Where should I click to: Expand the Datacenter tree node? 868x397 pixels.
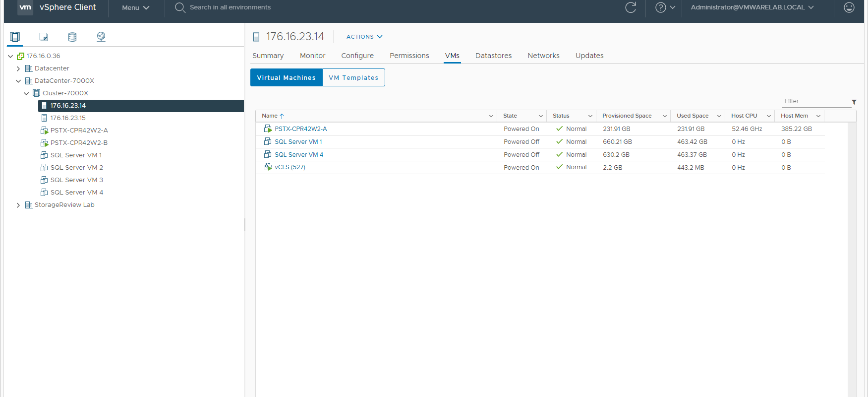[18, 68]
